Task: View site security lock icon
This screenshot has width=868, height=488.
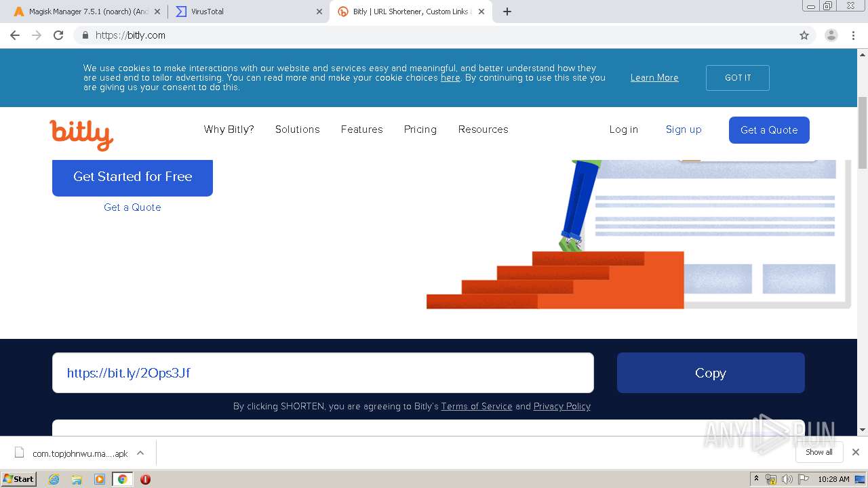Action: tap(85, 35)
